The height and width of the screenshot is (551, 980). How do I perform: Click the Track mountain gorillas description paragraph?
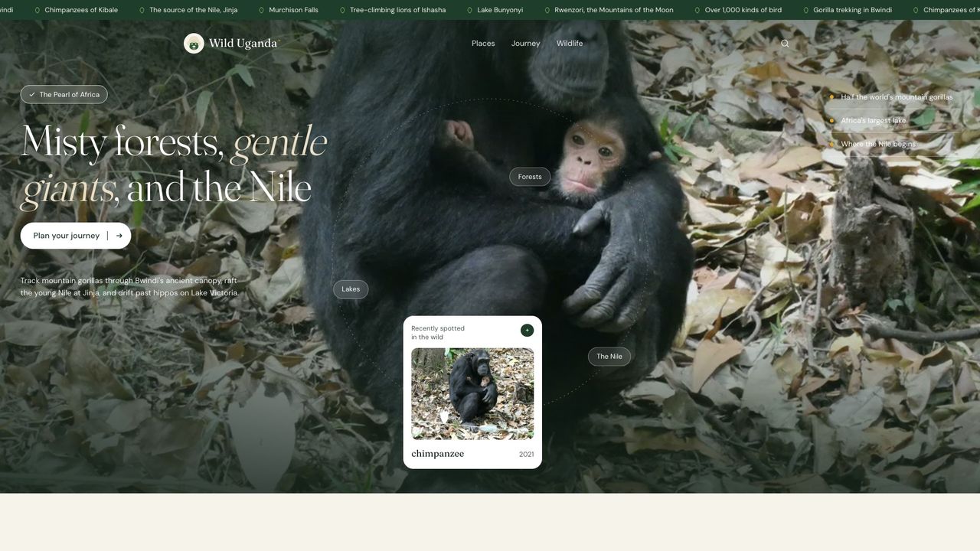point(129,287)
